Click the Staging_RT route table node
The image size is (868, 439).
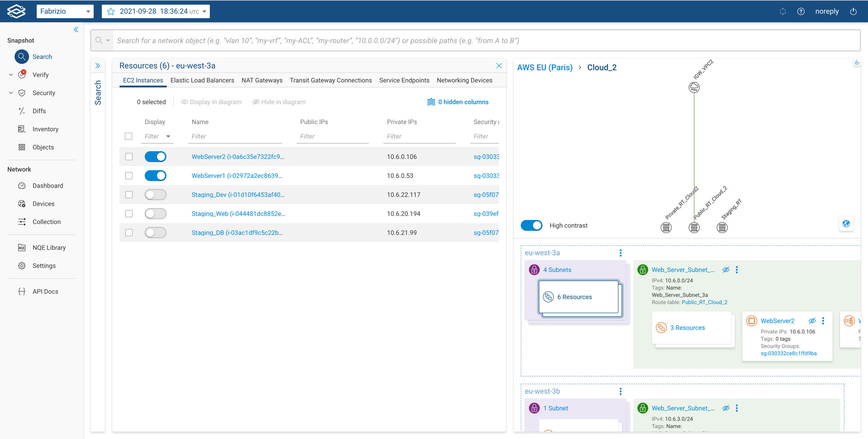pyautogui.click(x=722, y=228)
